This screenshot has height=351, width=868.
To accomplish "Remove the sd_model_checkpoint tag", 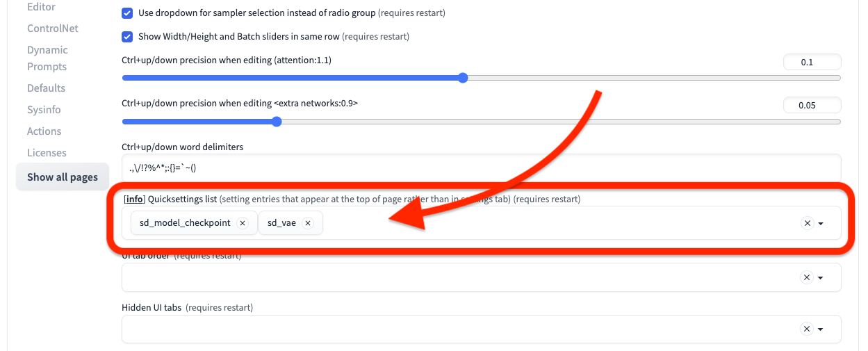I will click(242, 223).
